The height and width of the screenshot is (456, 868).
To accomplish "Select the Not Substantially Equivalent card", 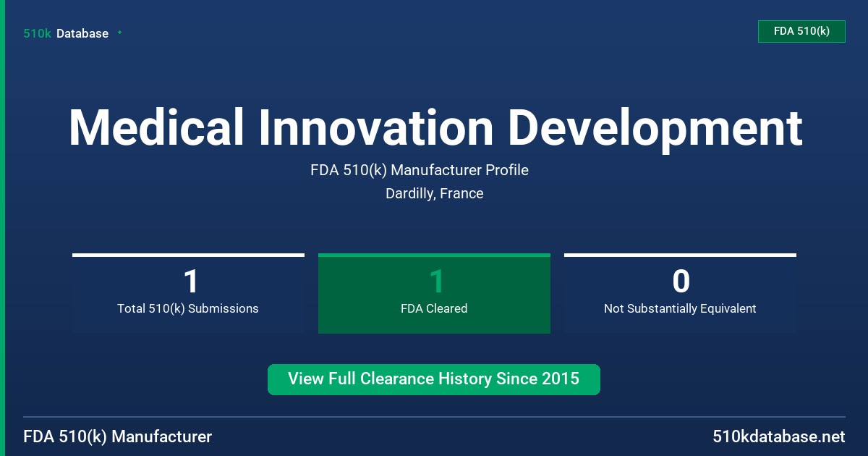I will tap(680, 294).
